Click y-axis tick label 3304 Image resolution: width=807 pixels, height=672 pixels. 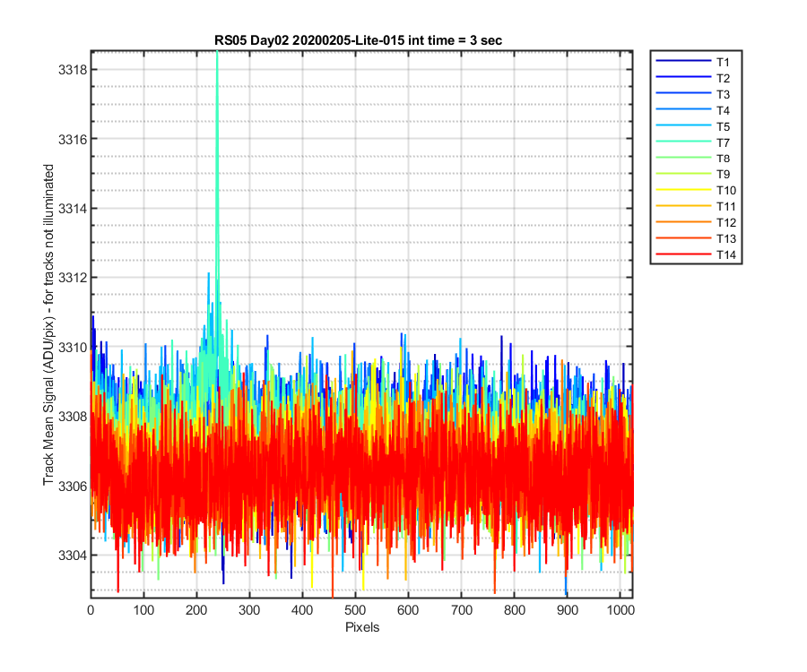click(71, 556)
